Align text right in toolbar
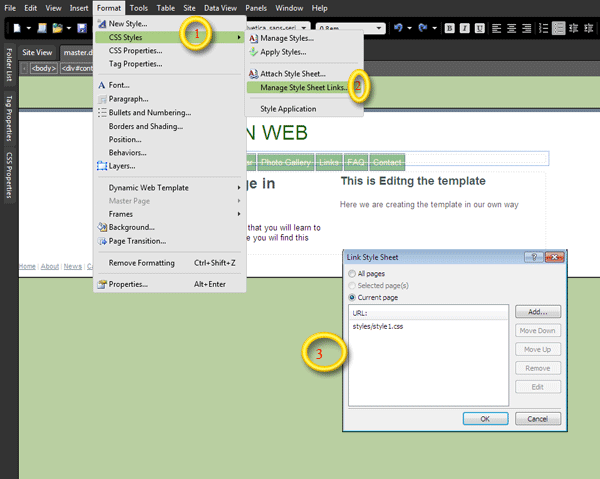The width and height of the screenshot is (600, 479). 527,28
